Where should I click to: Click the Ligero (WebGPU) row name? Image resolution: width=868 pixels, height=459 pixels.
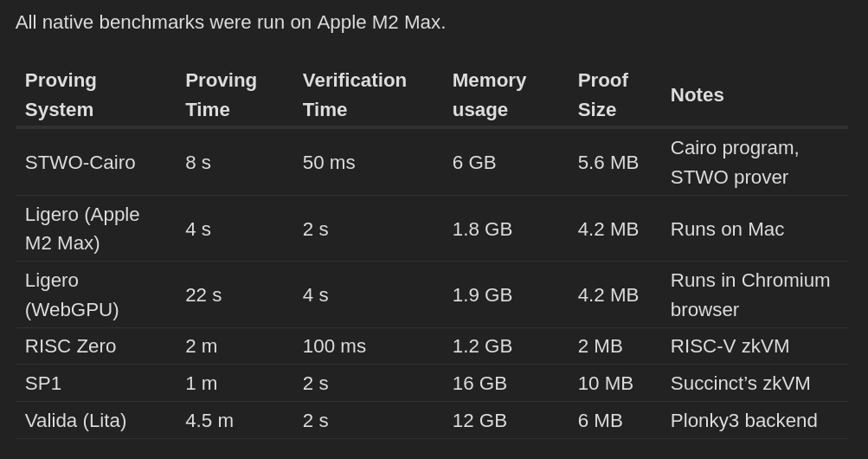(x=72, y=295)
